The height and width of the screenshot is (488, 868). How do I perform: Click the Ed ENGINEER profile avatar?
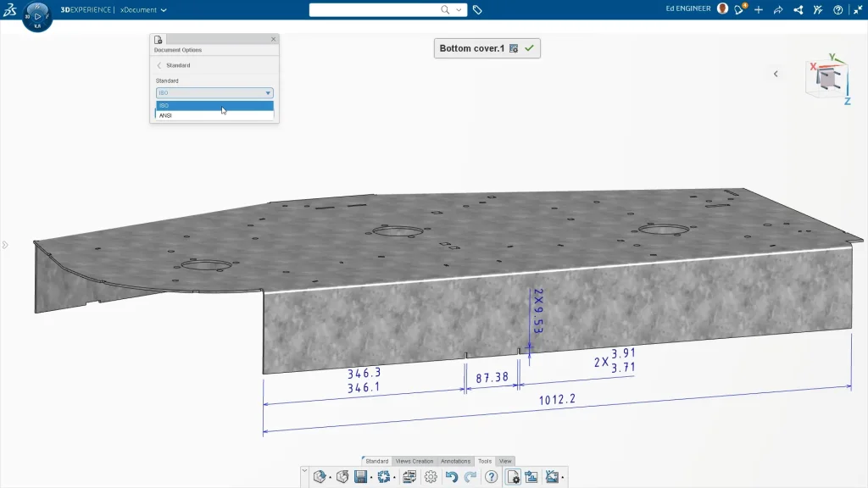click(x=722, y=8)
